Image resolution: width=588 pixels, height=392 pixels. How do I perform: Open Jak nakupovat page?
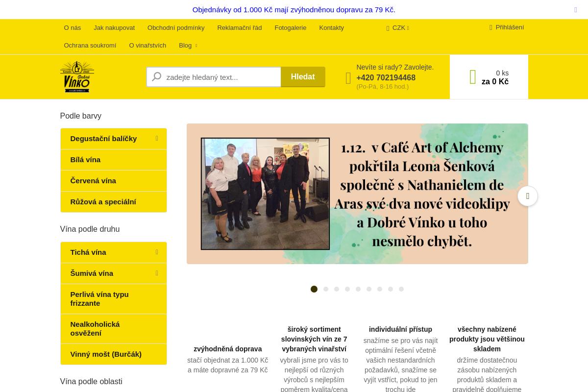click(114, 28)
